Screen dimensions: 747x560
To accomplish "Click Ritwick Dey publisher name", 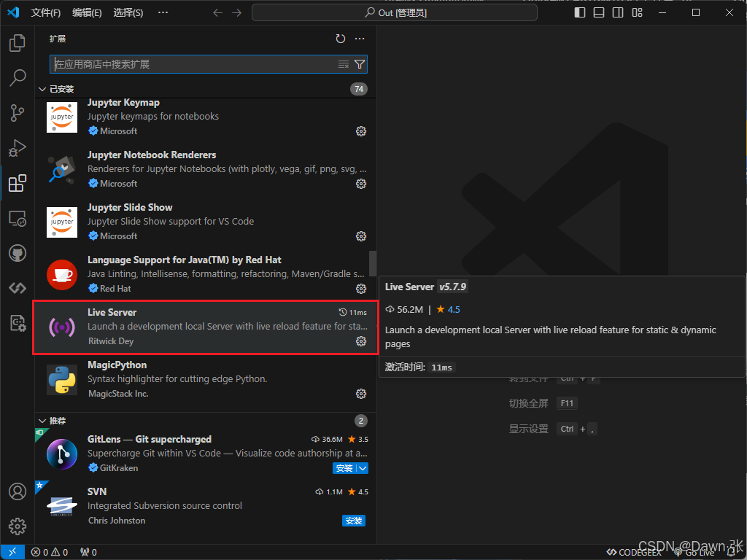I will (x=111, y=341).
